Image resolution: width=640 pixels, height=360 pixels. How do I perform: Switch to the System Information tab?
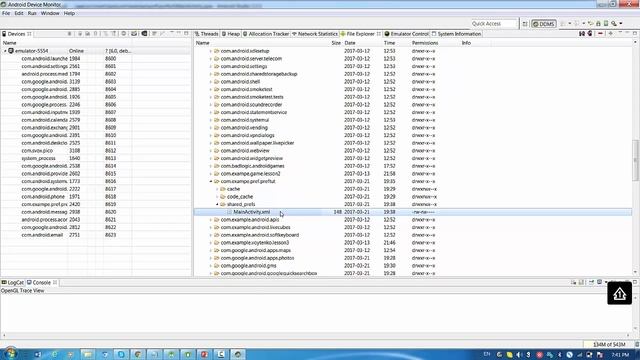[x=456, y=34]
